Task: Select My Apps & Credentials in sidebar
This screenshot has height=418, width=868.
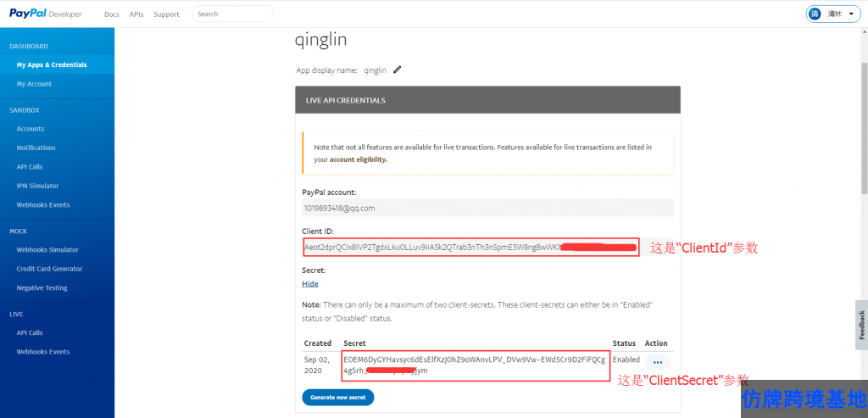Action: point(51,64)
